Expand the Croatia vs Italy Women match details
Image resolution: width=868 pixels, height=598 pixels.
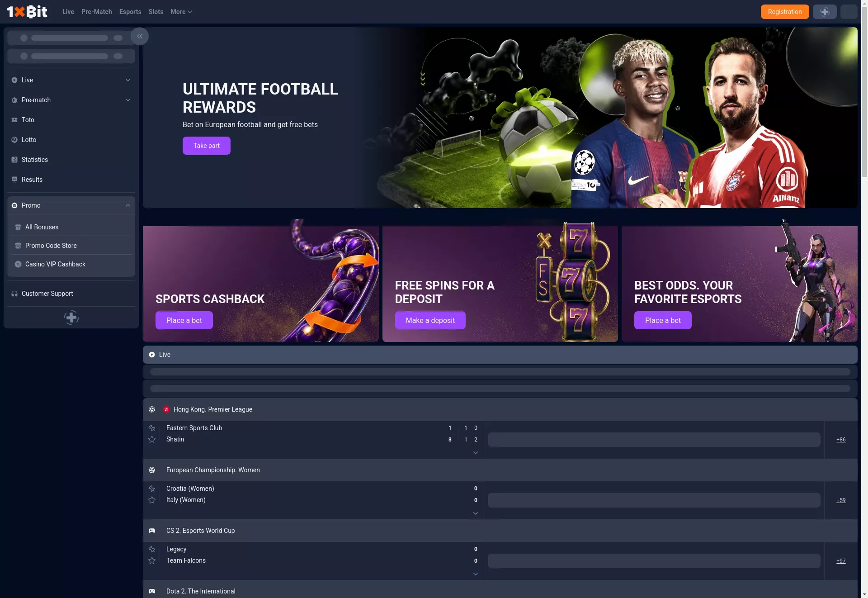[476, 513]
